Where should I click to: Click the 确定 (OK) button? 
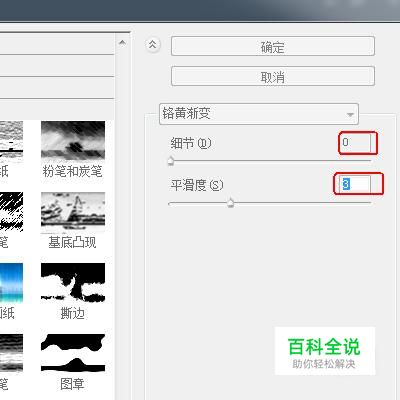coord(273,46)
